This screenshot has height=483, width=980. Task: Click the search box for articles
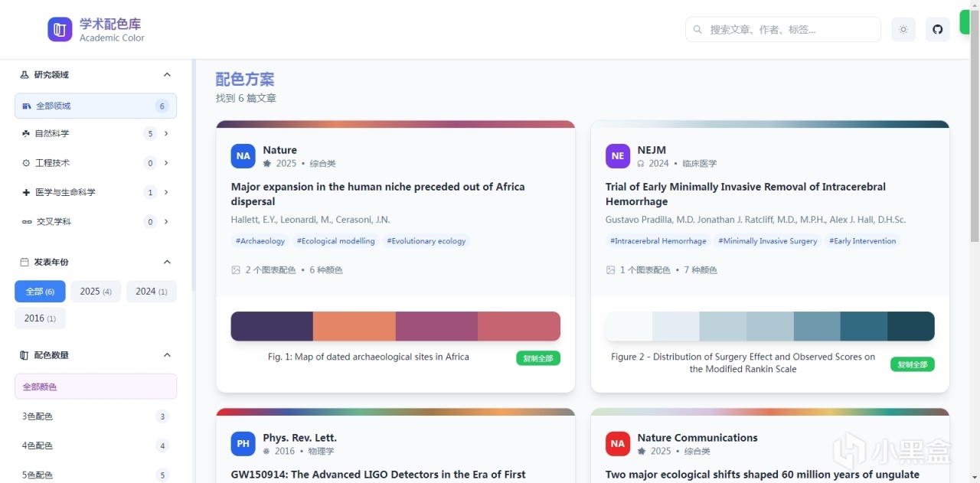tap(783, 29)
